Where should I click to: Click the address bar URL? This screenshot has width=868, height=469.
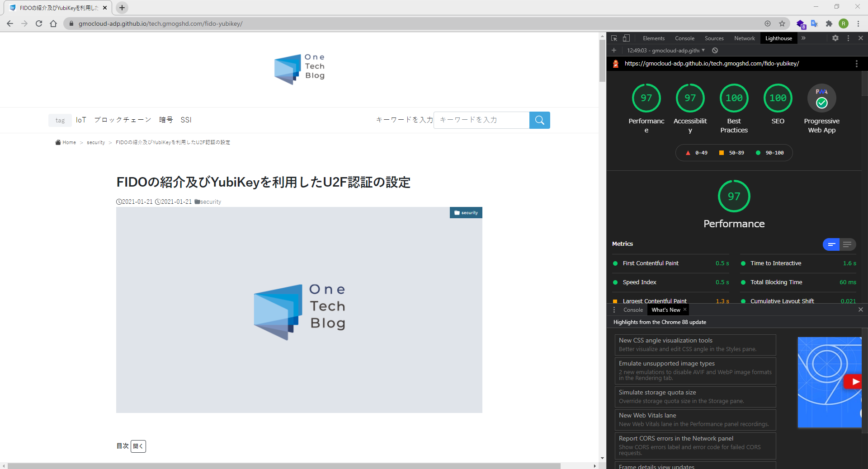tap(160, 23)
